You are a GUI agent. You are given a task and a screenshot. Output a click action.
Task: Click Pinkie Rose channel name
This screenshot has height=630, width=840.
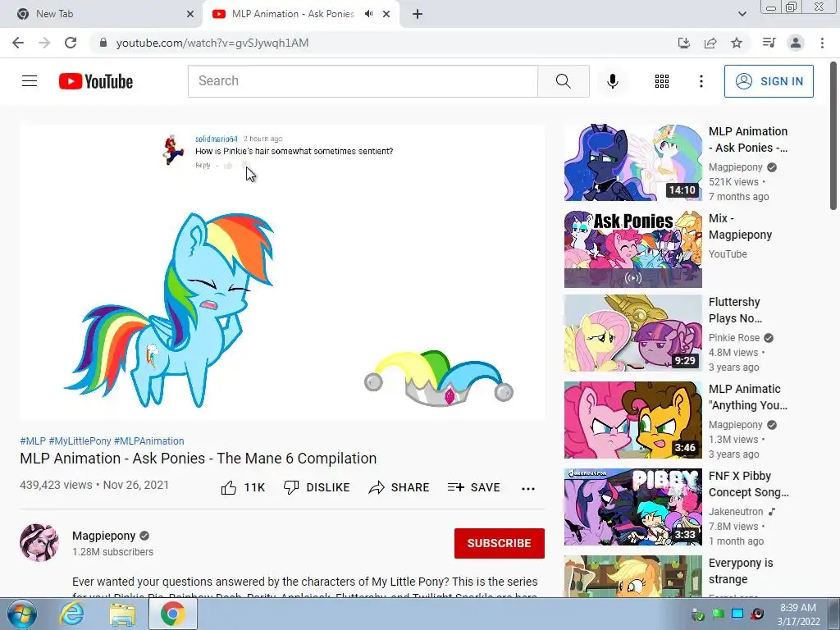[734, 337]
